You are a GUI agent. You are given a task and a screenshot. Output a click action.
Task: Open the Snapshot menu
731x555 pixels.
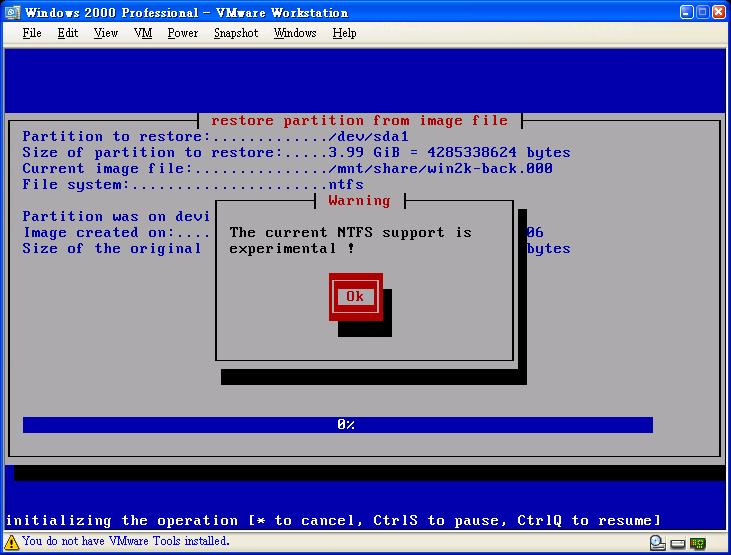tap(236, 33)
